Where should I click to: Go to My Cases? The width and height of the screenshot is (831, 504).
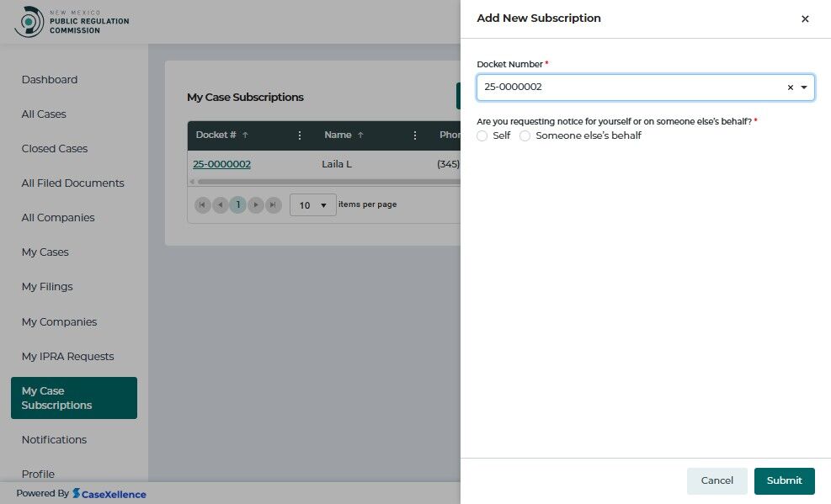pyautogui.click(x=45, y=252)
